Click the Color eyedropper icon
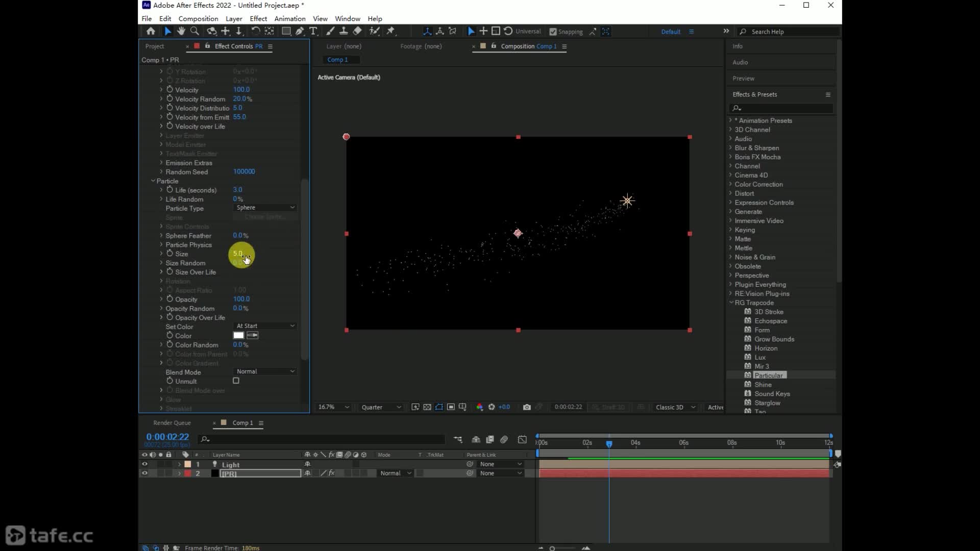980x551 pixels. (x=253, y=335)
